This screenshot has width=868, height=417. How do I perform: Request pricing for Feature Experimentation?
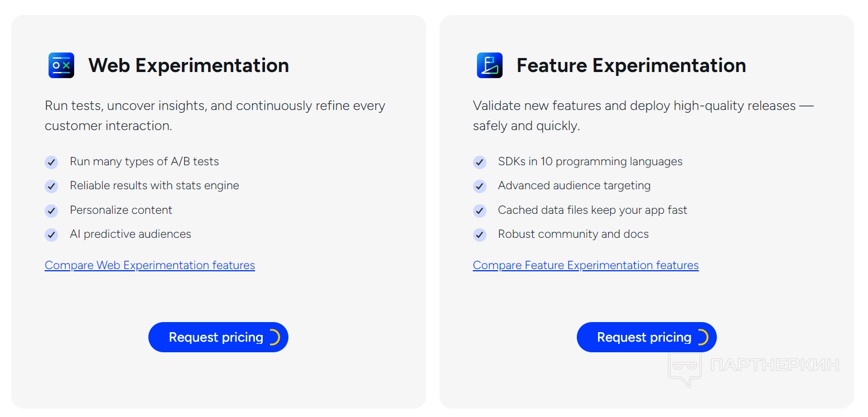coord(647,337)
